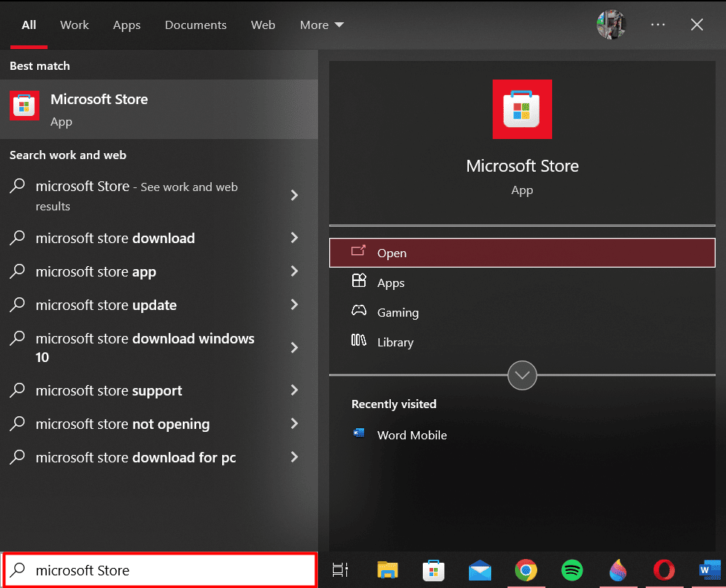Switch to the Apps filter tab
The image size is (726, 588).
pos(126,25)
